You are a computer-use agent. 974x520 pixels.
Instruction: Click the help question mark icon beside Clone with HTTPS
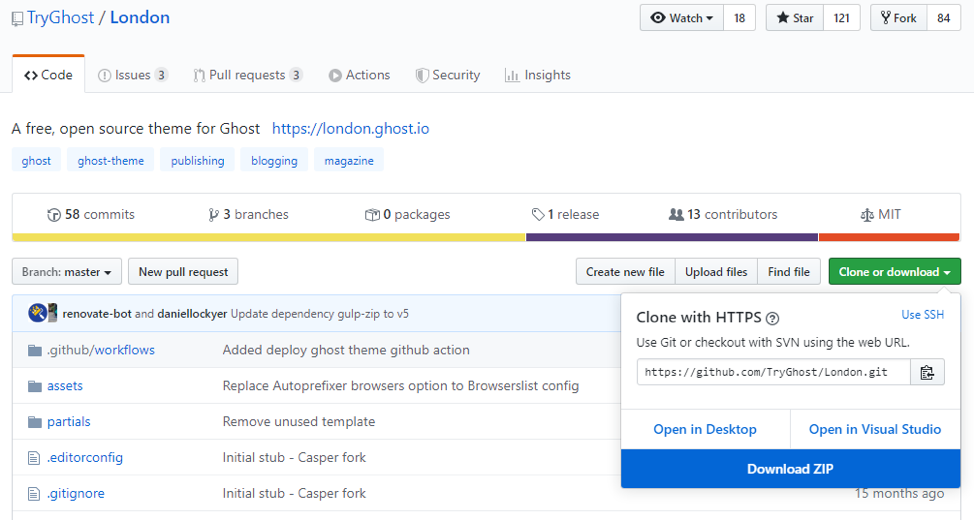point(772,319)
